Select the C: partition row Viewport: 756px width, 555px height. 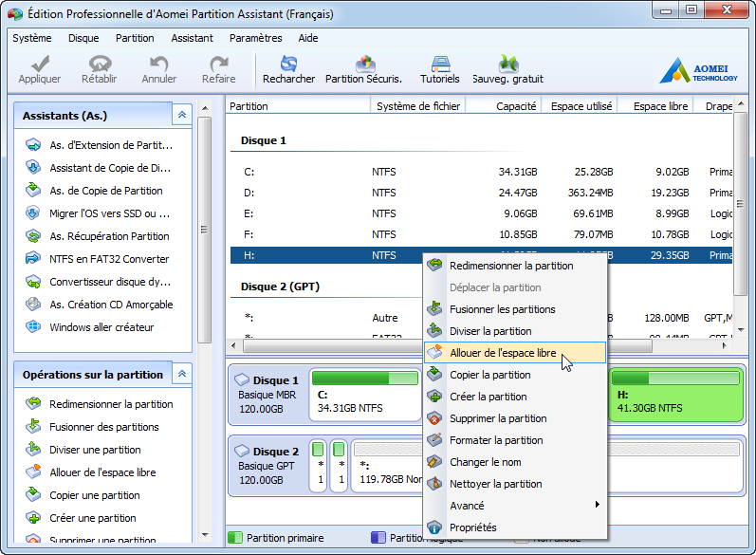pos(481,172)
